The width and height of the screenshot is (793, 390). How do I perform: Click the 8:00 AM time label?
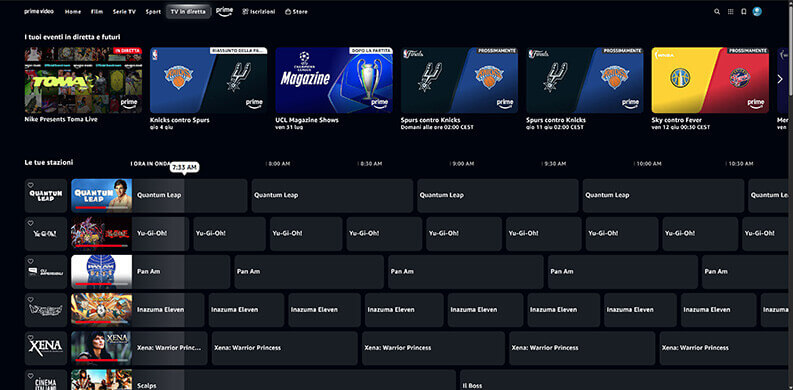tap(279, 164)
